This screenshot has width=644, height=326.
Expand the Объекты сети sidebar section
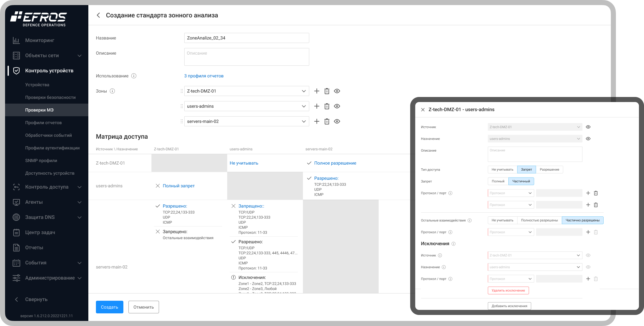pos(80,56)
